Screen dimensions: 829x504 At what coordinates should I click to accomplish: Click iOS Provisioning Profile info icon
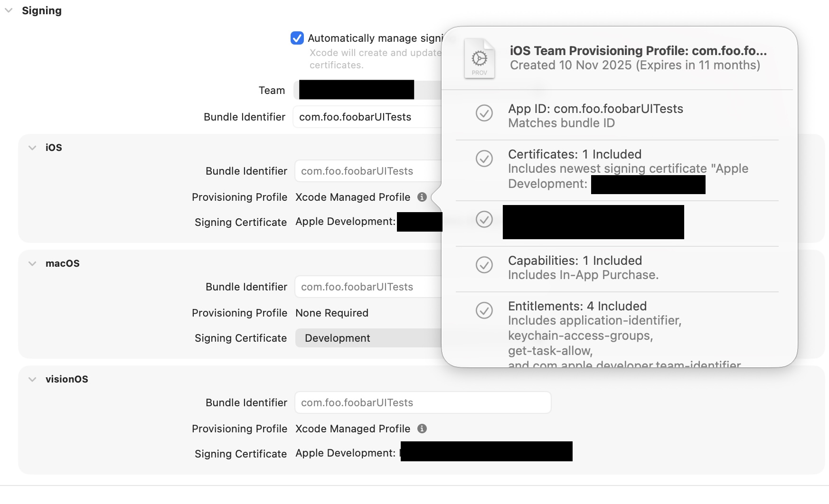click(x=422, y=197)
